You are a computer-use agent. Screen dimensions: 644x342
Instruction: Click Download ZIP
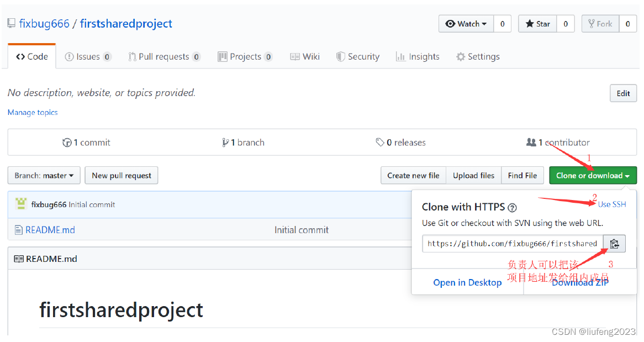[x=580, y=283]
